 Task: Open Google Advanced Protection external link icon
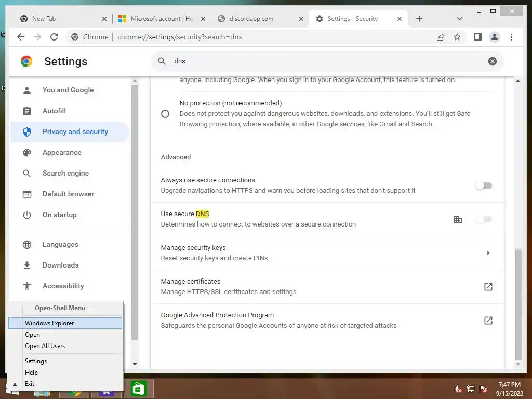pos(488,320)
